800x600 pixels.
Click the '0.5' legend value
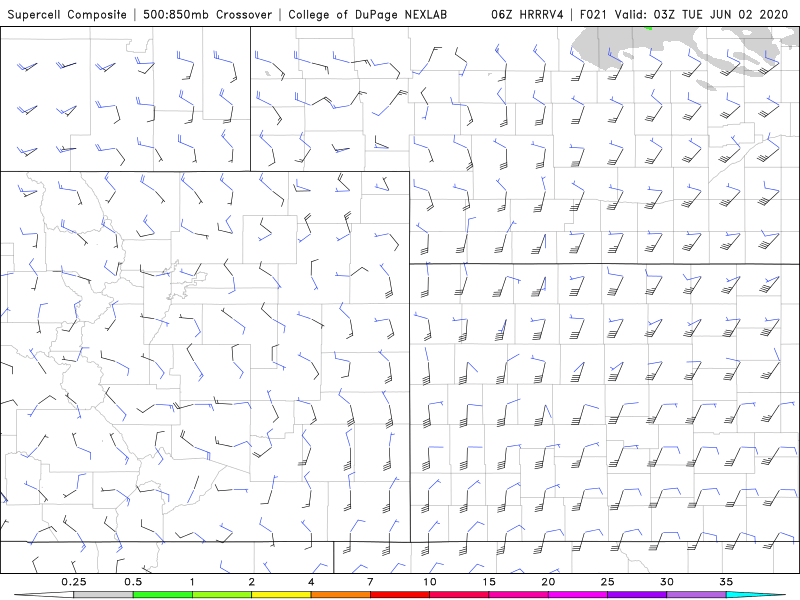[133, 582]
